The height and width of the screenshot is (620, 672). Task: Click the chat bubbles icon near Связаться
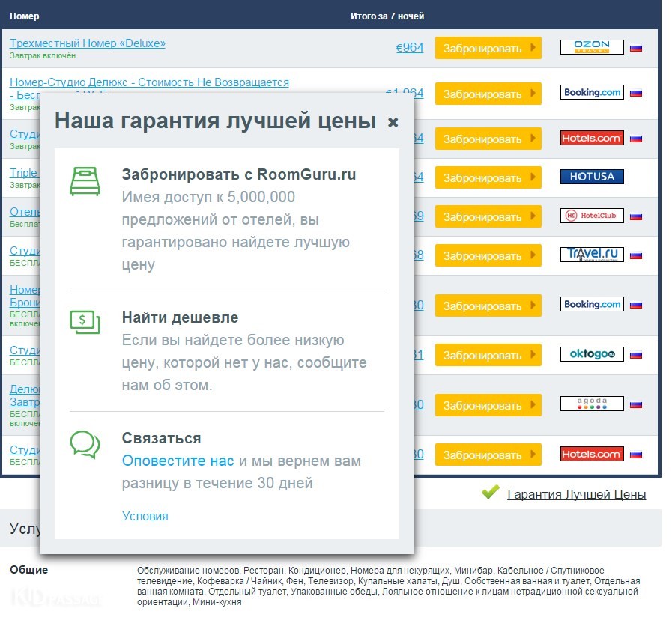[x=85, y=443]
